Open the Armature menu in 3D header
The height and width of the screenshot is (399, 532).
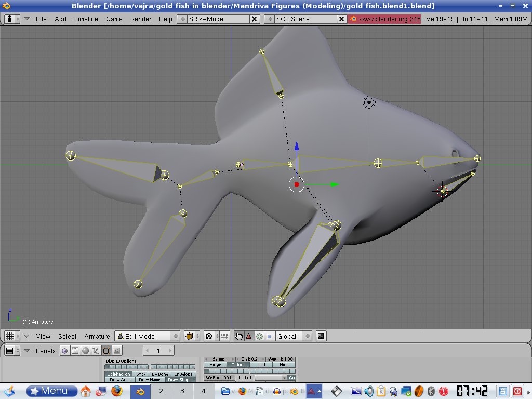[x=97, y=336]
